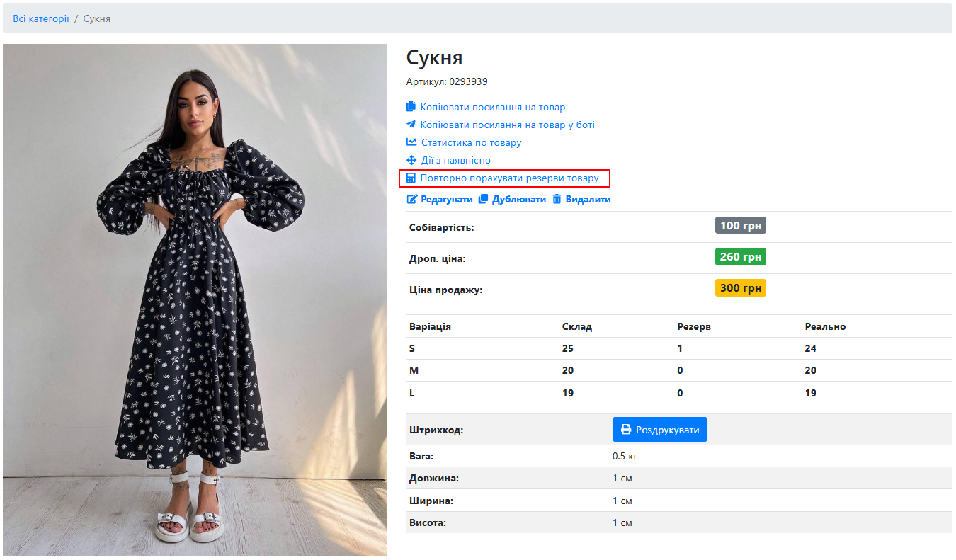This screenshot has height=560, width=956.
Task: Click the Роздрукувати barcode button
Action: pos(660,430)
